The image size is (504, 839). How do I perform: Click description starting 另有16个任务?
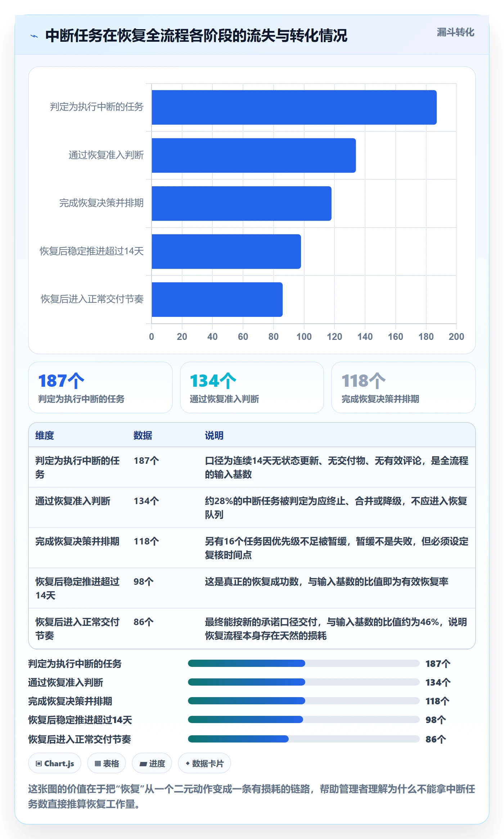pyautogui.click(x=337, y=548)
